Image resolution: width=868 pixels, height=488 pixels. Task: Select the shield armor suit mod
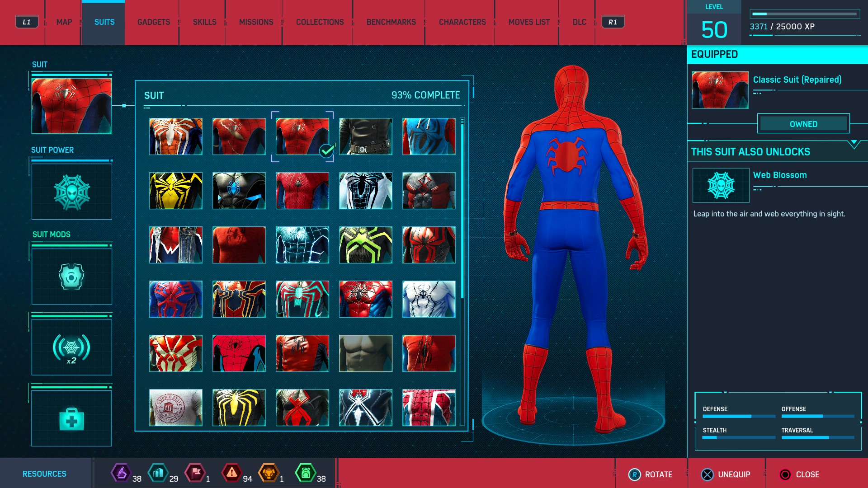point(71,276)
